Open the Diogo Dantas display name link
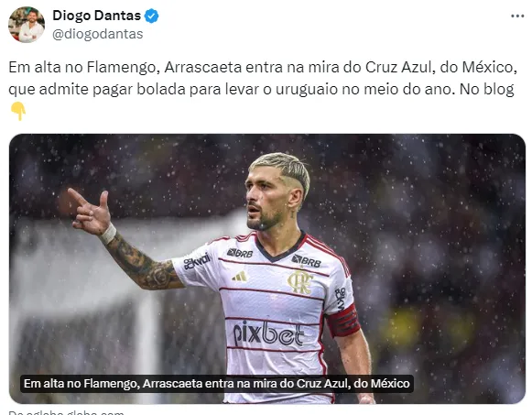The height and width of the screenshot is (415, 532). coord(97,16)
